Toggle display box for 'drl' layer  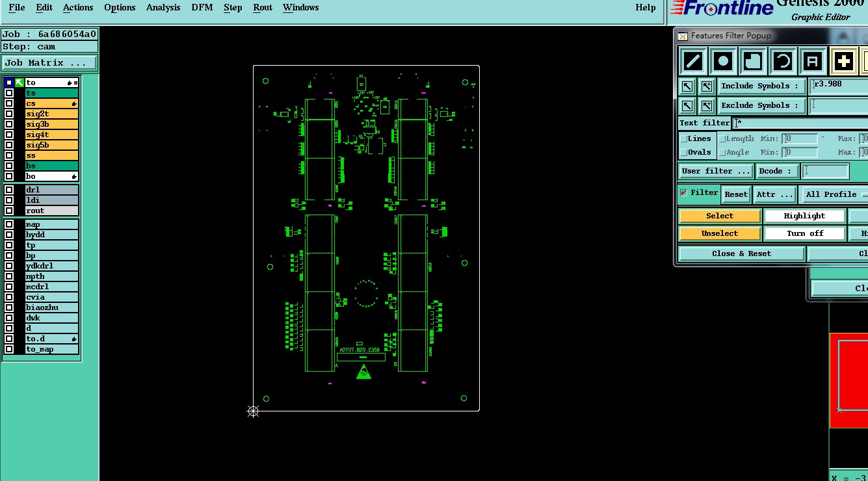[9, 190]
